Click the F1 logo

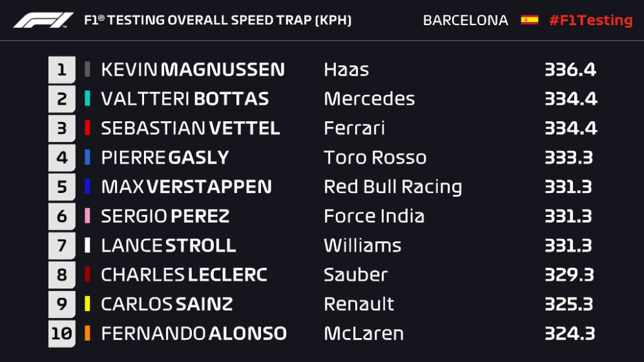tap(44, 20)
